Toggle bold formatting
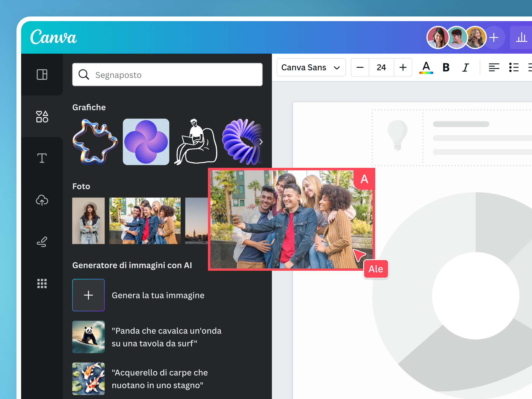The height and width of the screenshot is (399, 532). (446, 68)
